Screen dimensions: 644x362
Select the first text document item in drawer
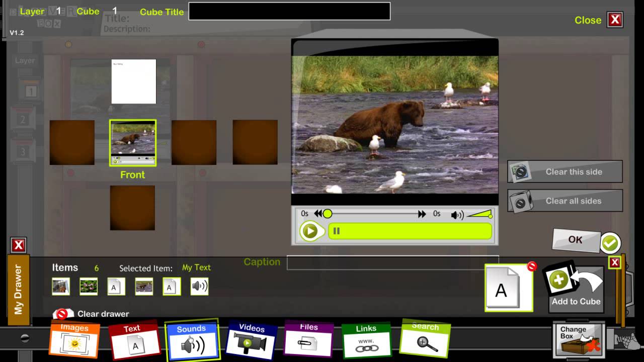click(116, 287)
